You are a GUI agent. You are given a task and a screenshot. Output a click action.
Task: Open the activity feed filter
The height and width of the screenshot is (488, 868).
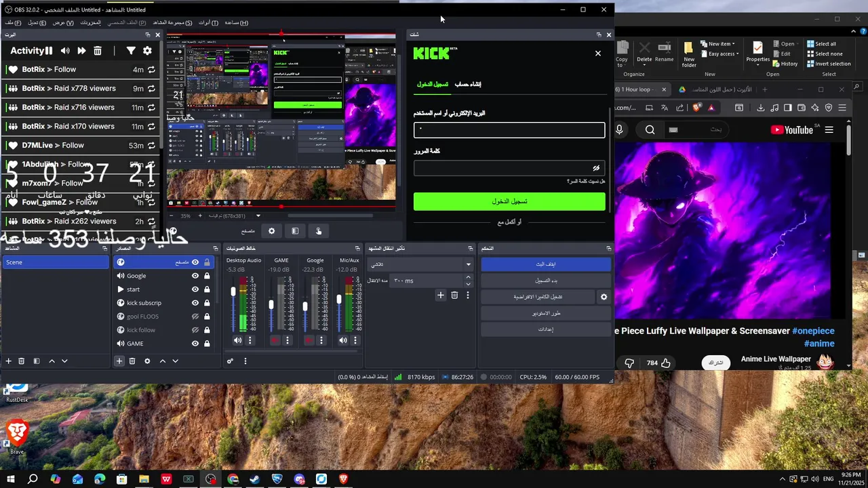131,51
